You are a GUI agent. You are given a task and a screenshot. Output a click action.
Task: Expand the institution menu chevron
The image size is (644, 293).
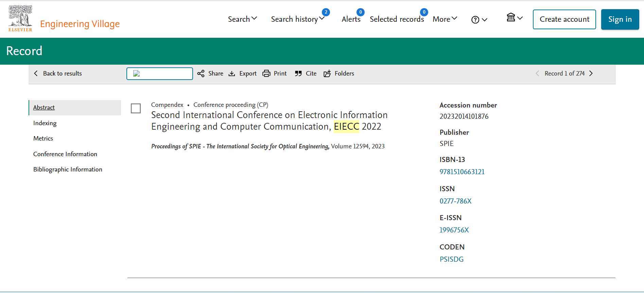(x=520, y=18)
